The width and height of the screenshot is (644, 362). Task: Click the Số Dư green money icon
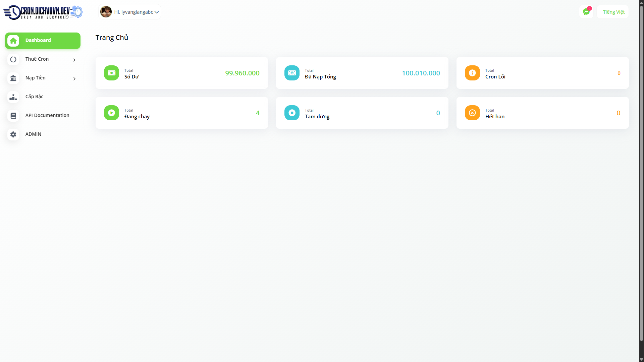pyautogui.click(x=111, y=73)
